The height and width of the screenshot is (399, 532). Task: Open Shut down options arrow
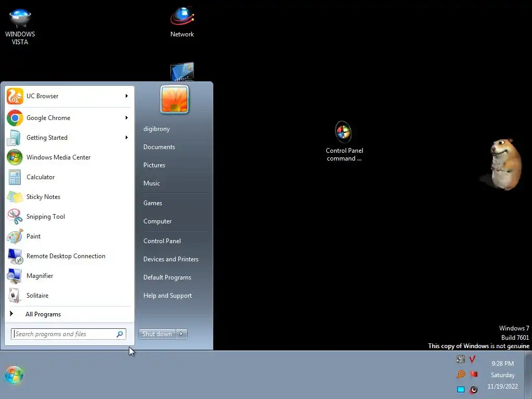point(181,334)
